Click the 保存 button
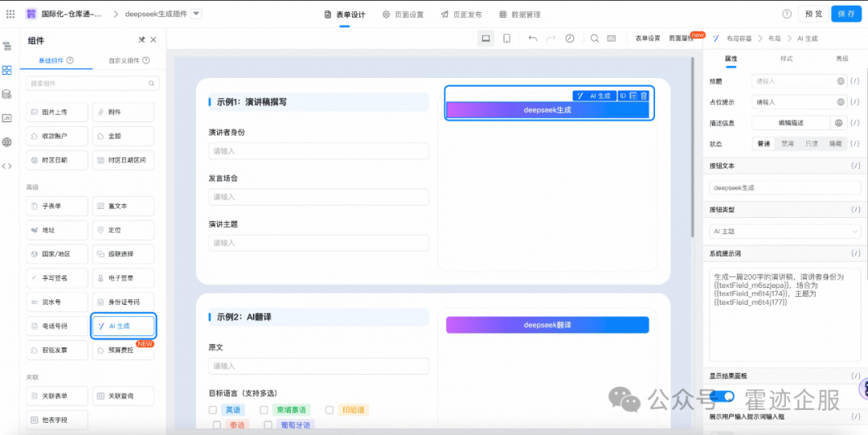Image resolution: width=868 pixels, height=435 pixels. tap(846, 14)
